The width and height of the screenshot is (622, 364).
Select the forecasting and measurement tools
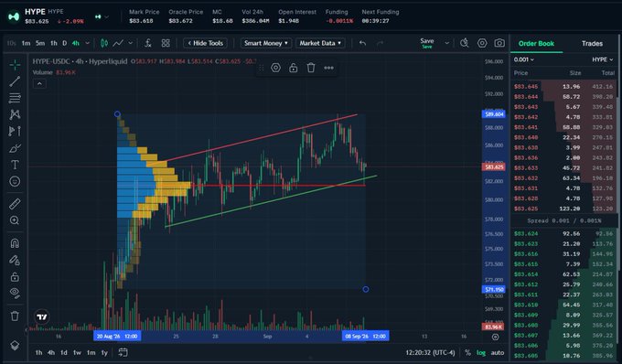[15, 131]
